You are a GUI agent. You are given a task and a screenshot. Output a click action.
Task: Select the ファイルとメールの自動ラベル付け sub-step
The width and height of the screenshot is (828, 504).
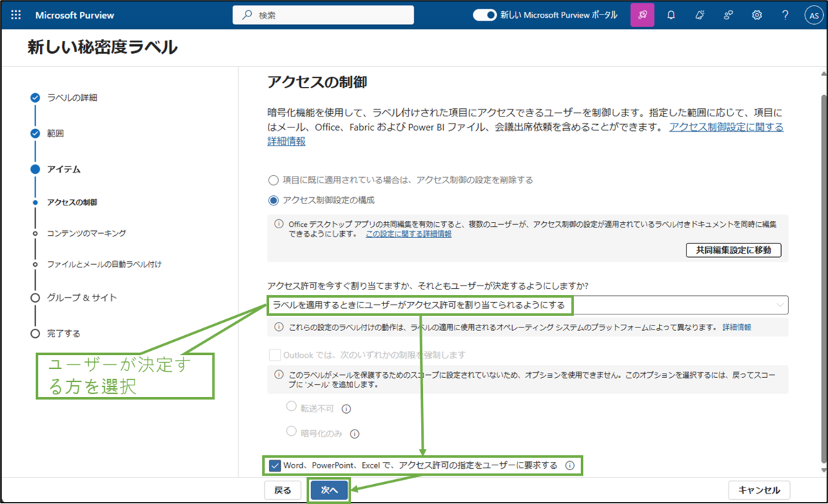coord(104,265)
